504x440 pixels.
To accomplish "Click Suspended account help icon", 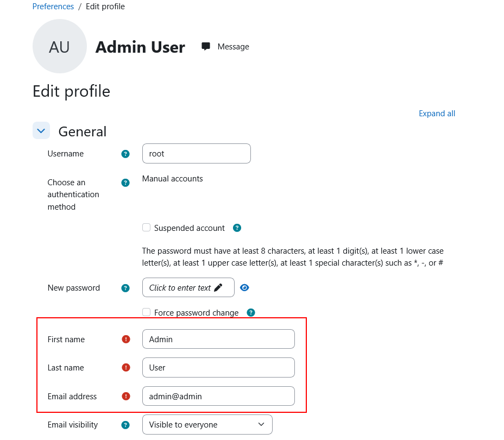I will 237,228.
